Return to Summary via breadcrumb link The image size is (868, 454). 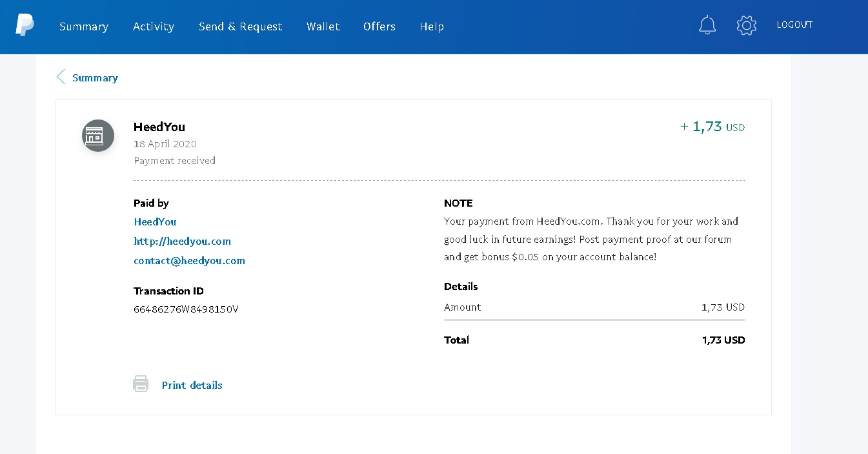(x=95, y=77)
